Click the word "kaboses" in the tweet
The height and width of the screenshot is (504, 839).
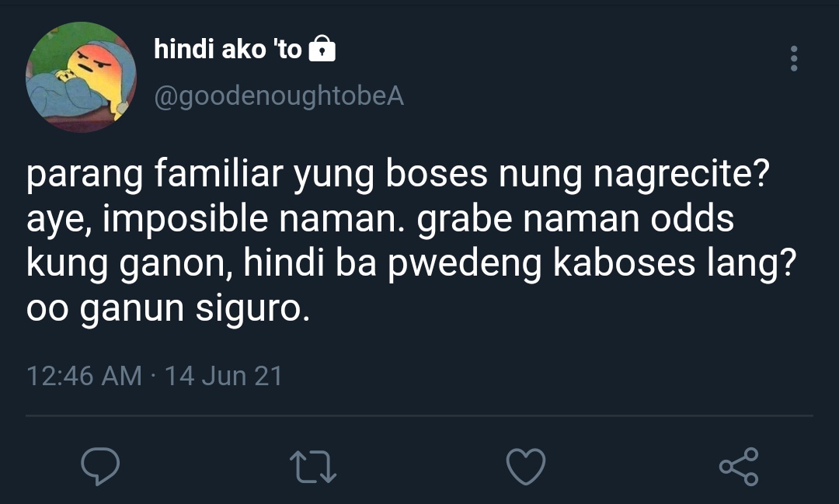tap(624, 263)
